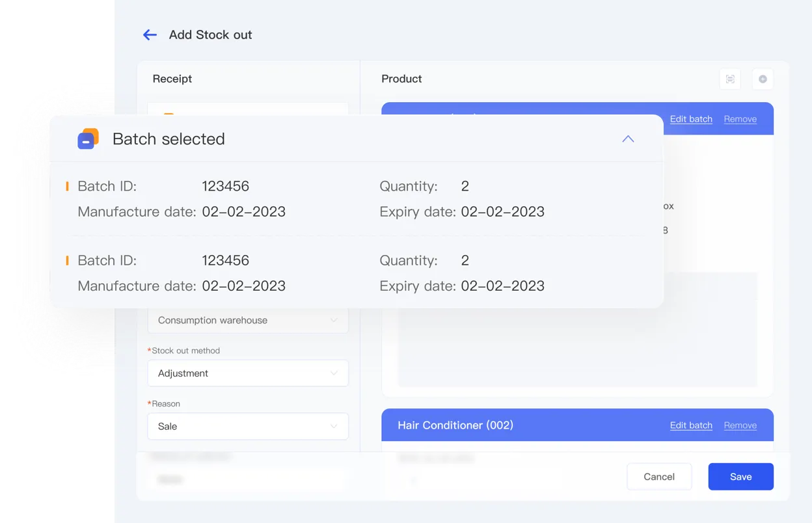Viewport: 812px width, 523px height.
Task: Edit batch for Hair Conditioner (002)
Action: [x=691, y=425]
